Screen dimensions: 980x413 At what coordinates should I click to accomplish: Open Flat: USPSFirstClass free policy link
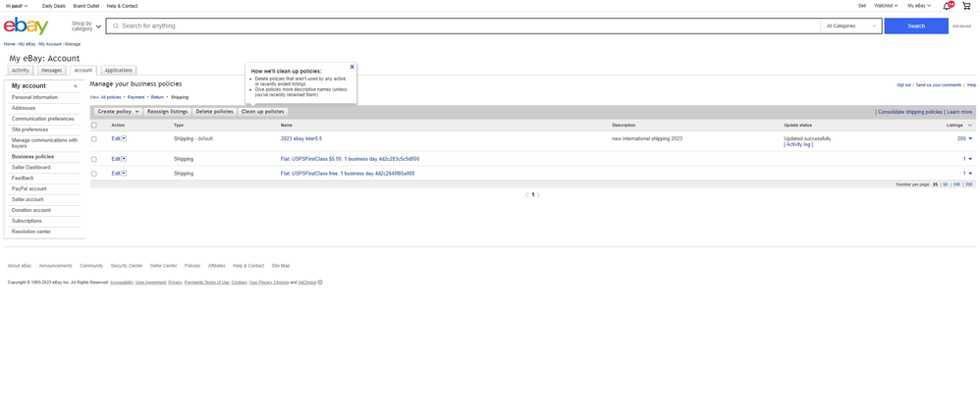[348, 174]
